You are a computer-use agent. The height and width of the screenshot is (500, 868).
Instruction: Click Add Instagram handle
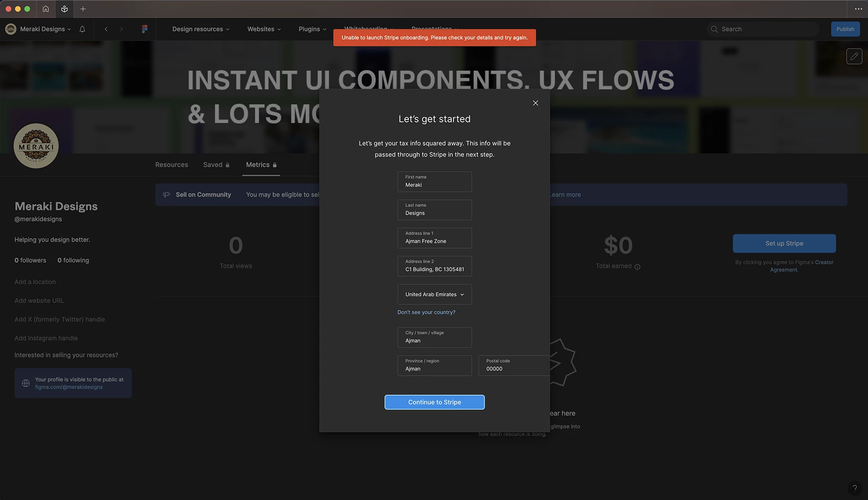click(46, 338)
